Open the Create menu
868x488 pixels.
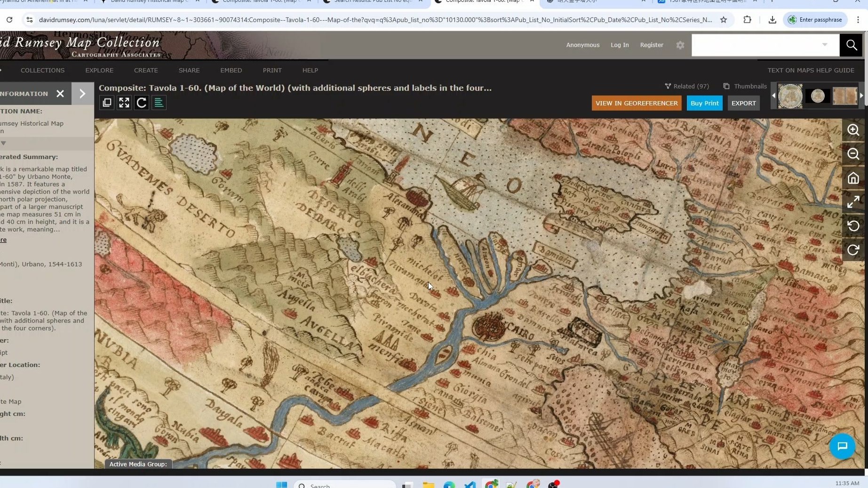(146, 70)
